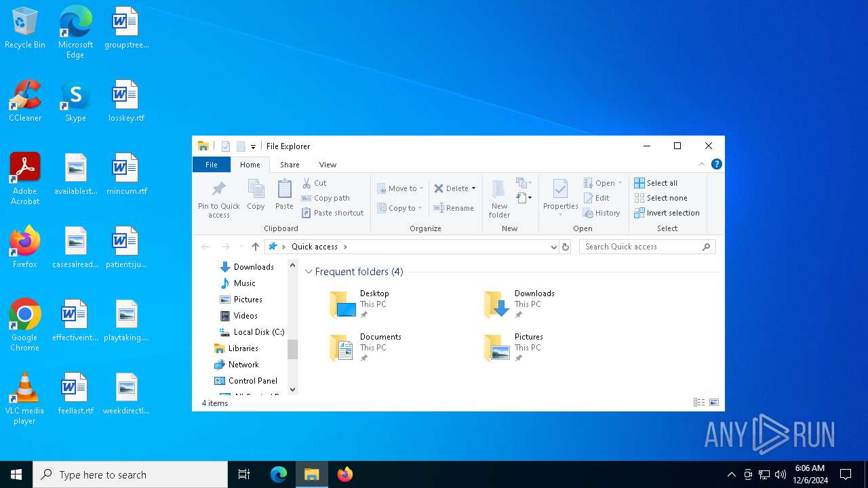
Task: Click Quick access in the address bar
Action: (x=315, y=247)
